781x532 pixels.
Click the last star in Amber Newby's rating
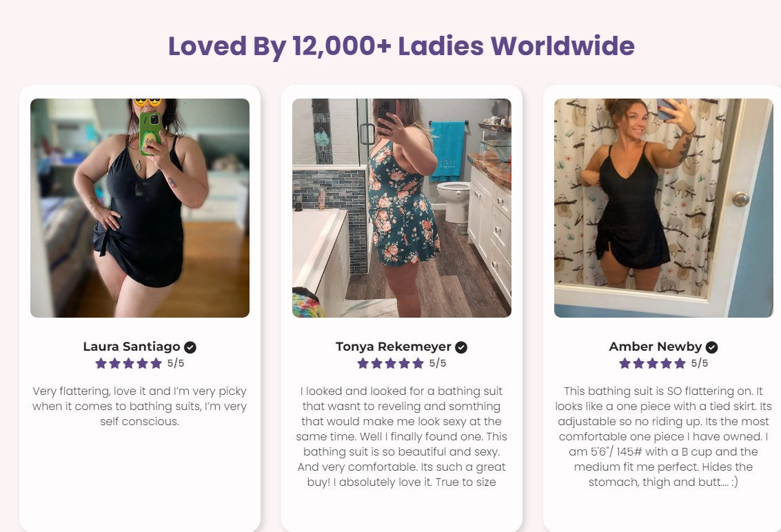[680, 363]
